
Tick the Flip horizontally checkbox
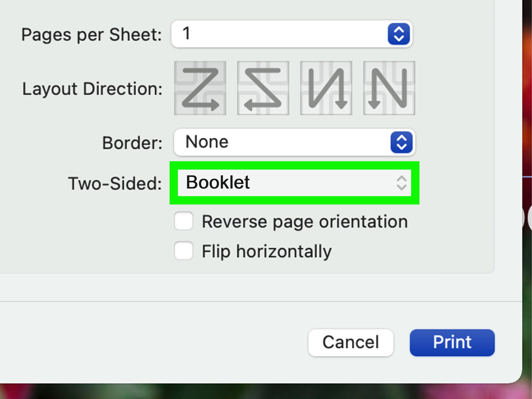coord(184,251)
